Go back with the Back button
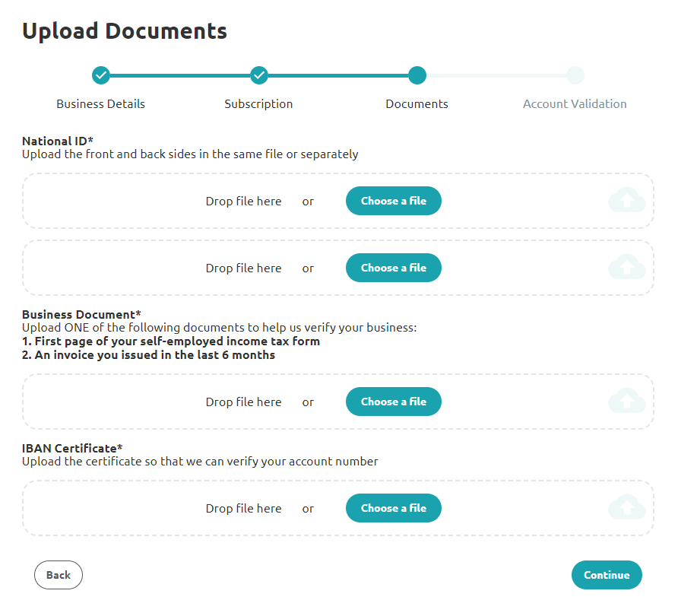 point(59,575)
